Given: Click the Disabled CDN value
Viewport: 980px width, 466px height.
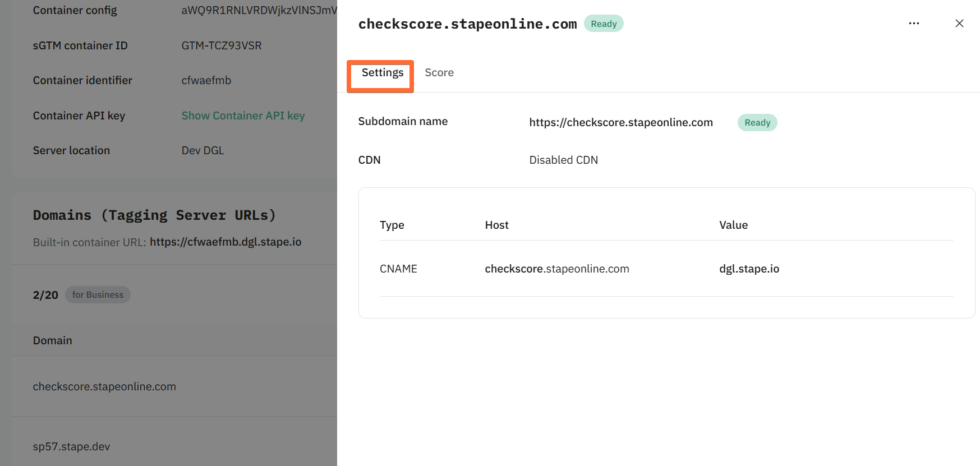Looking at the screenshot, I should click(x=563, y=160).
